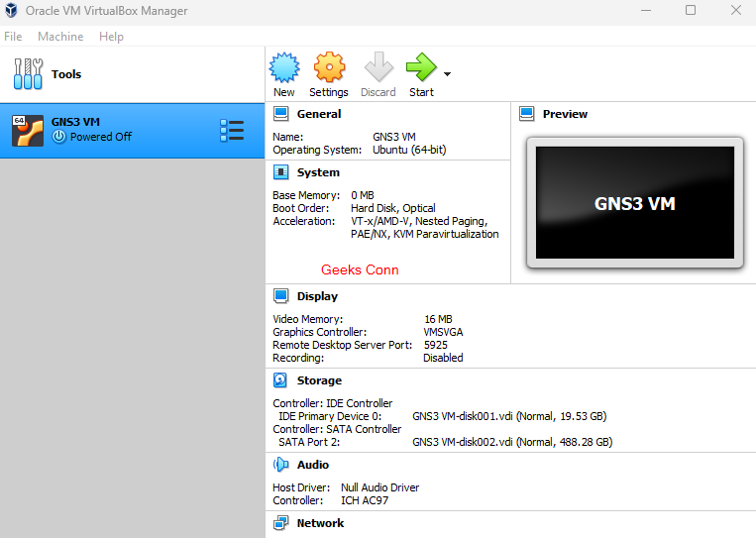The height and width of the screenshot is (538, 756).
Task: Open the Network section heading link
Action: tap(321, 523)
